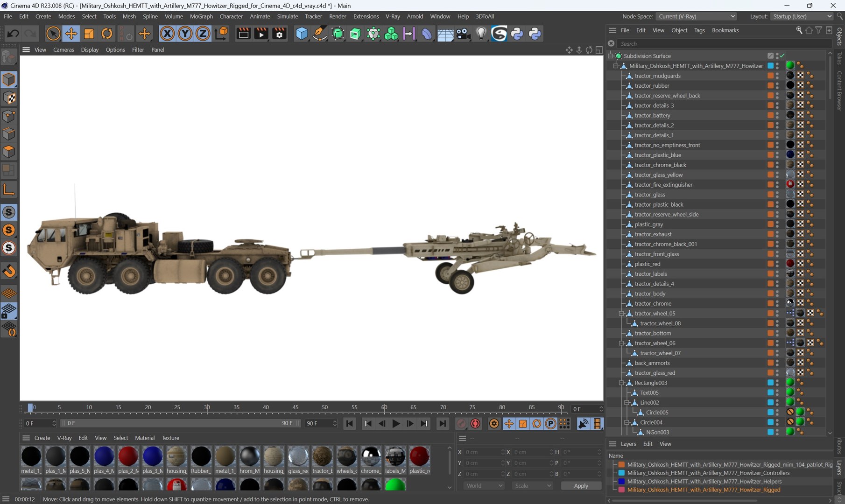Select the Rotate tool
This screenshot has width=845, height=504.
tap(107, 34)
